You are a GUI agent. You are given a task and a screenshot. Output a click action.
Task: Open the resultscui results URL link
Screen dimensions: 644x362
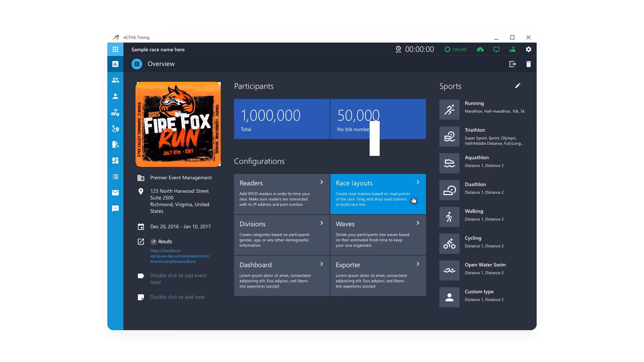(180, 256)
